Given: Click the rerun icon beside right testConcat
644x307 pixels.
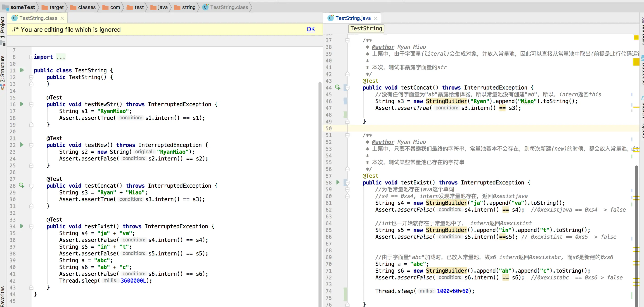Looking at the screenshot, I should click(x=338, y=87).
